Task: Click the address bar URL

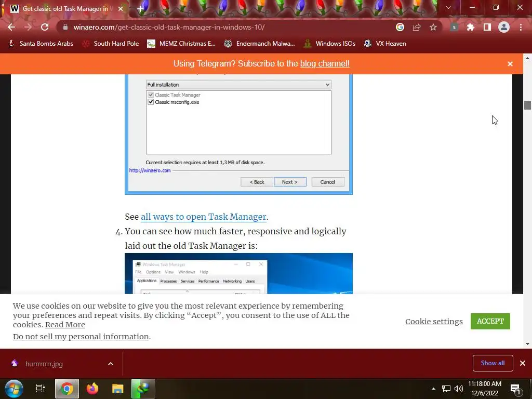Action: point(169,27)
